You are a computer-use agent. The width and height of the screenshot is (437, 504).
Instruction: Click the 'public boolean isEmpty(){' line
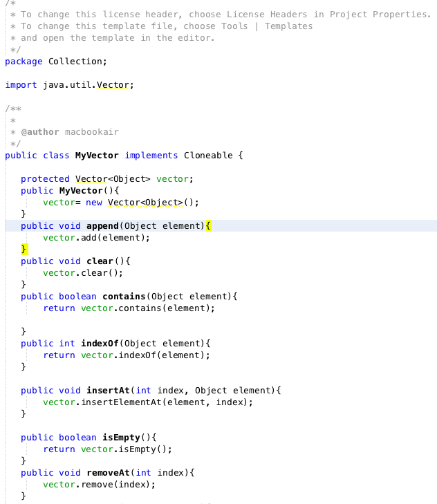coord(89,438)
